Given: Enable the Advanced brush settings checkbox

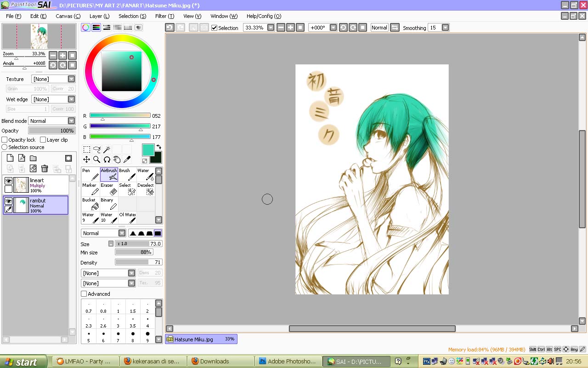Looking at the screenshot, I should point(84,294).
